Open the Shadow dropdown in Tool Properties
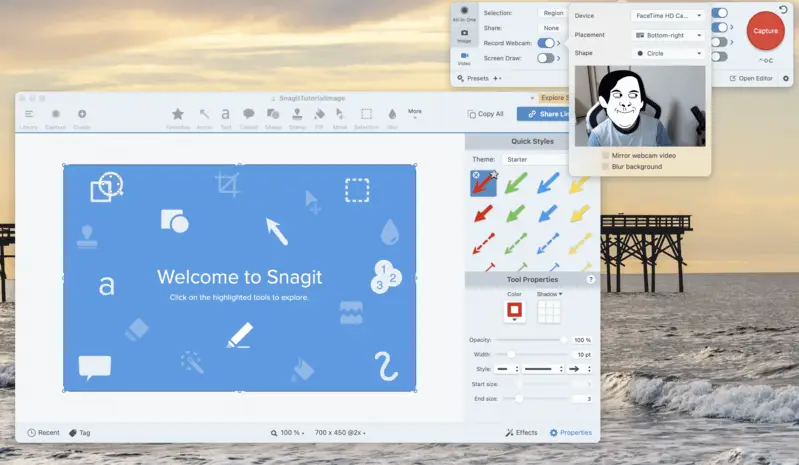This screenshot has width=799, height=465. click(549, 294)
